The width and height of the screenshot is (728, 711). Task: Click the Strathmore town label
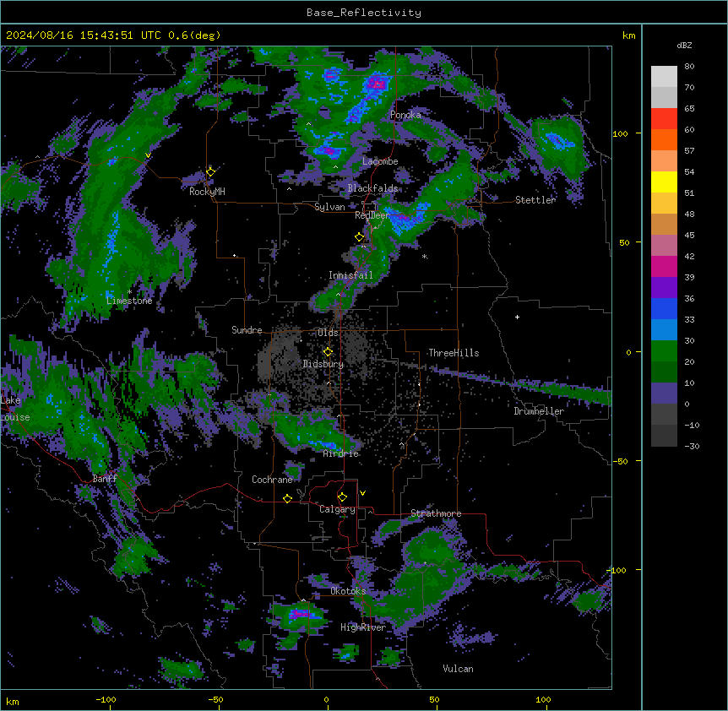point(436,513)
